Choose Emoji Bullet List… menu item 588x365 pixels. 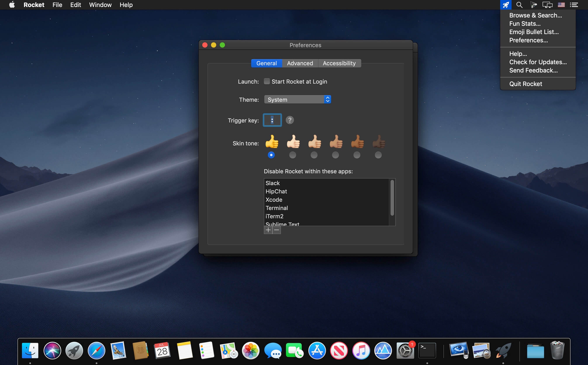[538, 32]
